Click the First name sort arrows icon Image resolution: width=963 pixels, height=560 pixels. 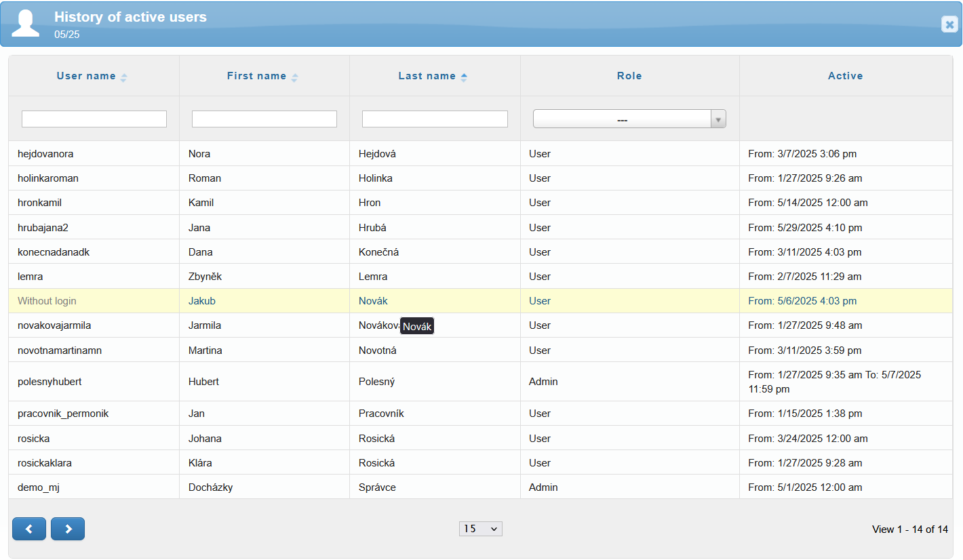294,77
